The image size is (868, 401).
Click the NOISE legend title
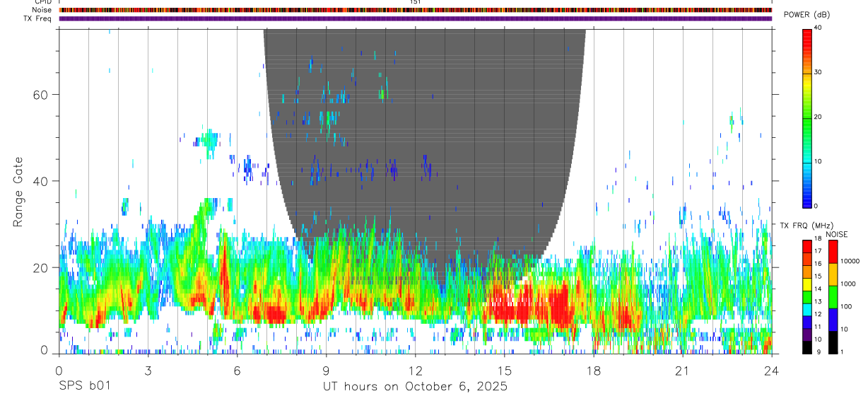[836, 234]
